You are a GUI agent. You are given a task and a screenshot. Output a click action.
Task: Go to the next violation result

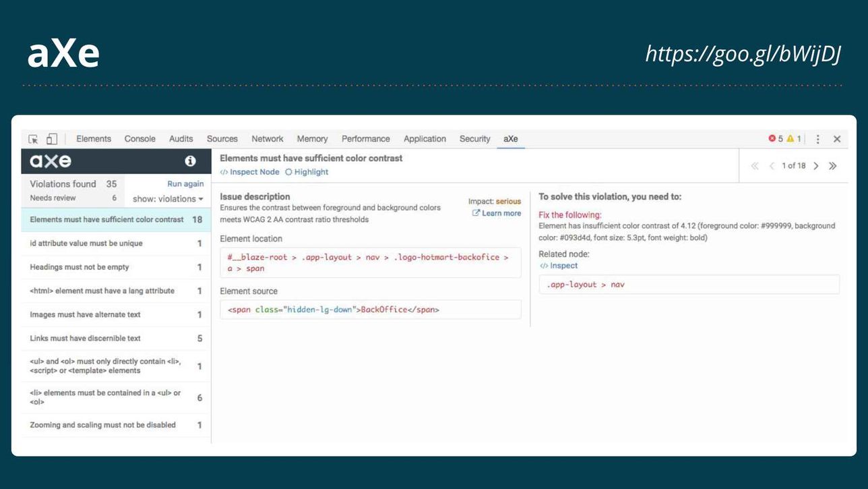pos(816,166)
